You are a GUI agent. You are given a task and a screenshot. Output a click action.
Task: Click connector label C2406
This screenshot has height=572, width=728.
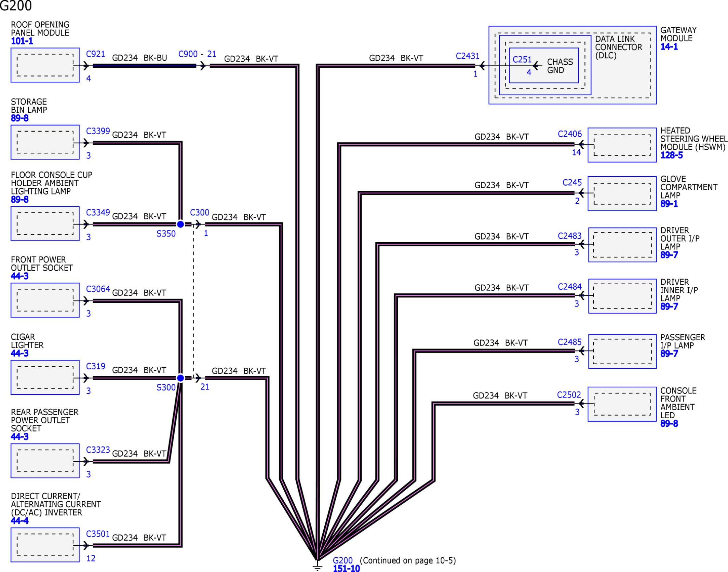pos(570,134)
